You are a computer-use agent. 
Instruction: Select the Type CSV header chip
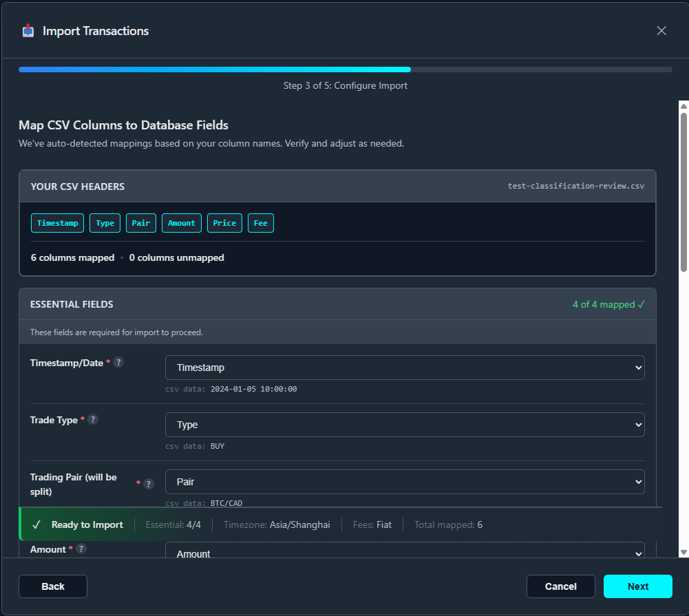pyautogui.click(x=105, y=223)
